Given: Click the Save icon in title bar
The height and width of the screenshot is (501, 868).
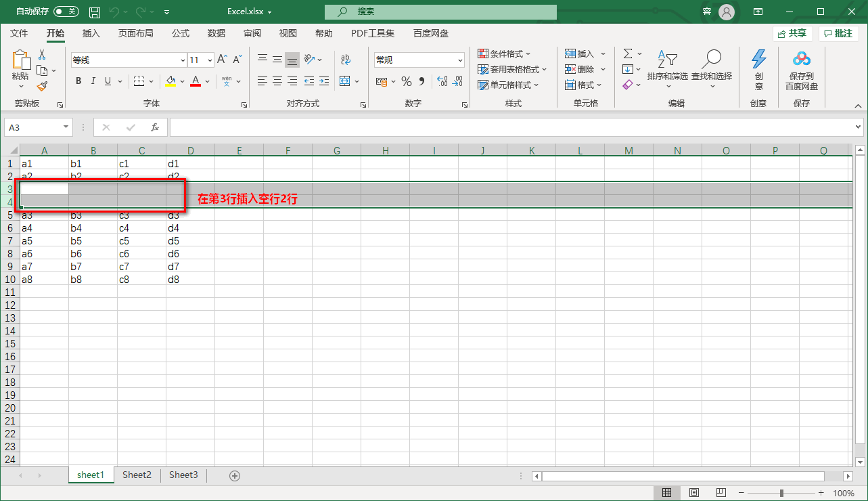Looking at the screenshot, I should click(95, 12).
